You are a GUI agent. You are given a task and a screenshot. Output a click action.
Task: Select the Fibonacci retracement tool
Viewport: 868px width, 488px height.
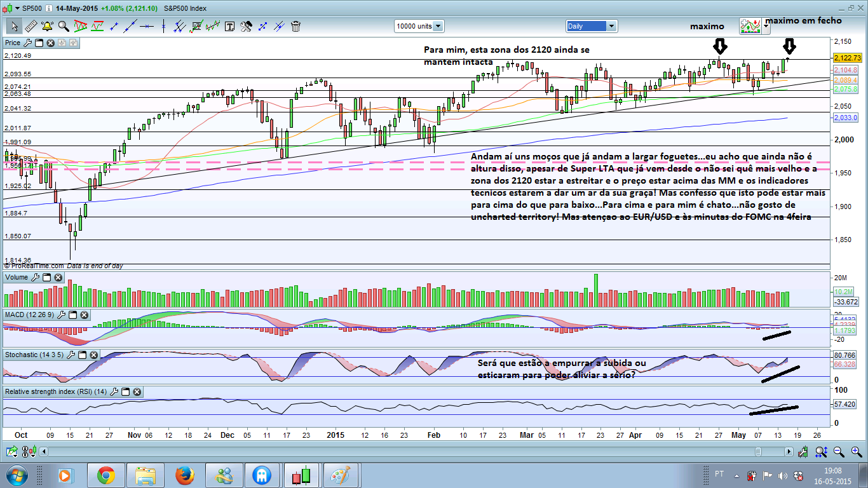coord(196,26)
